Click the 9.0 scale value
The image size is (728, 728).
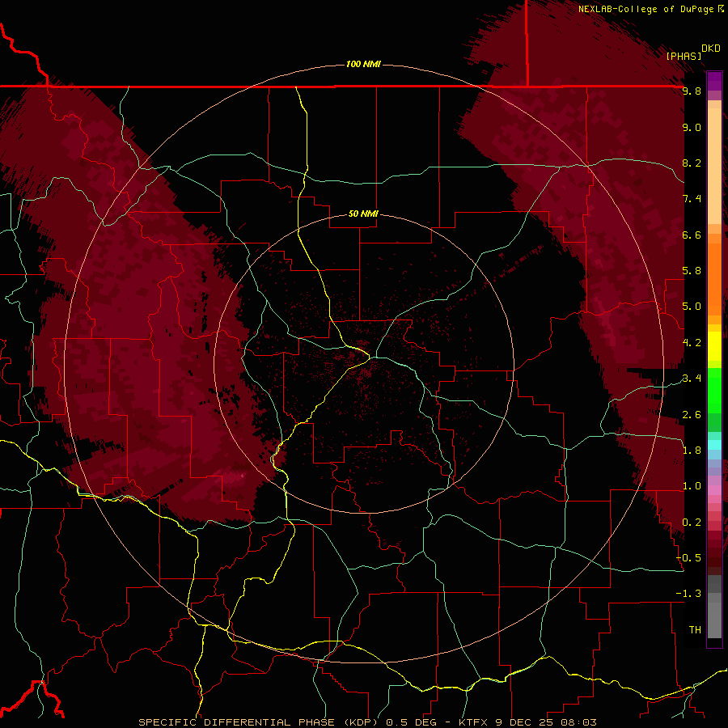(x=692, y=127)
